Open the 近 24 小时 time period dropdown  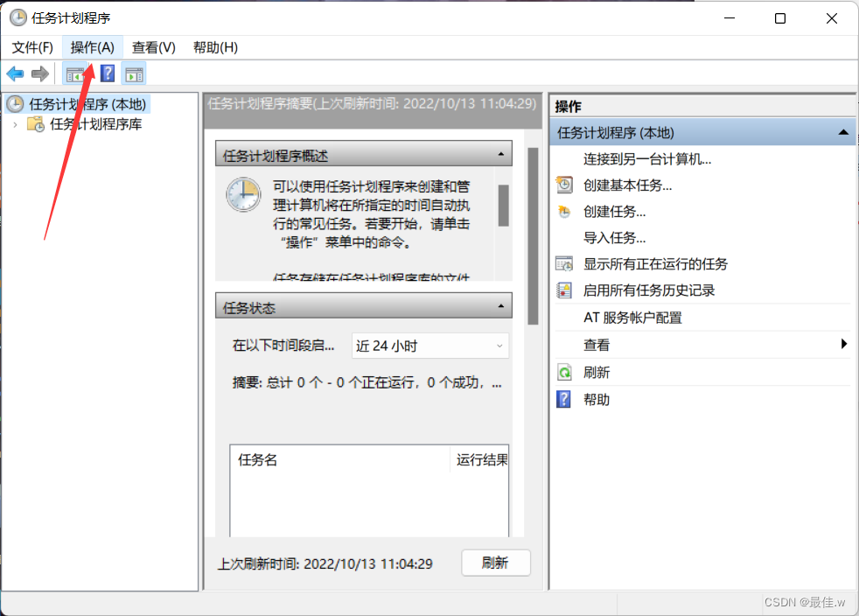430,346
